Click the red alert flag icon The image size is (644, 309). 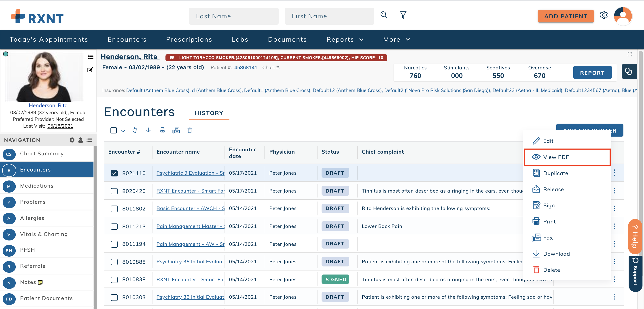click(x=172, y=58)
